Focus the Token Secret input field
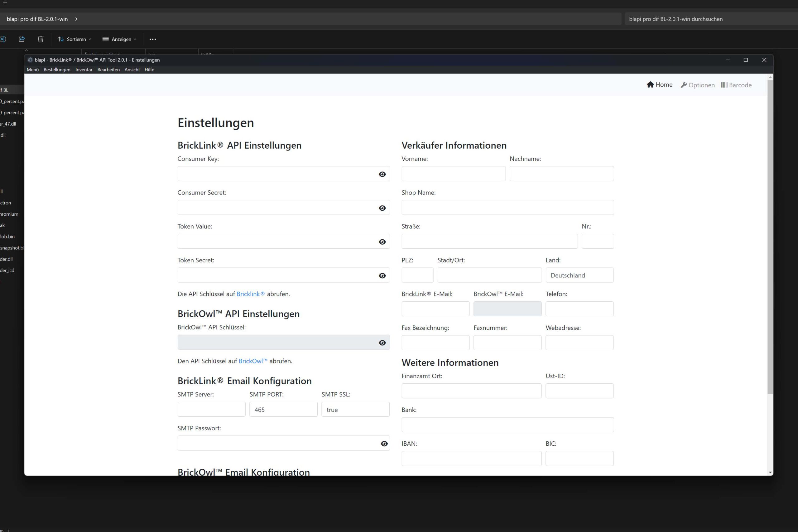798x532 pixels. pos(283,275)
